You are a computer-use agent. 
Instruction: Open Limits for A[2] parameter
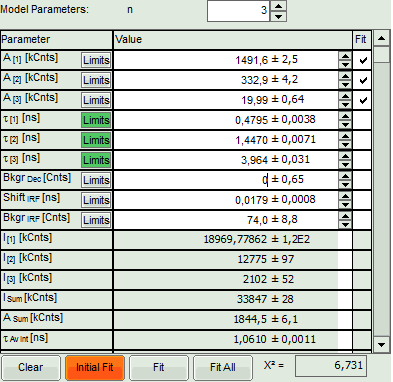pos(96,80)
